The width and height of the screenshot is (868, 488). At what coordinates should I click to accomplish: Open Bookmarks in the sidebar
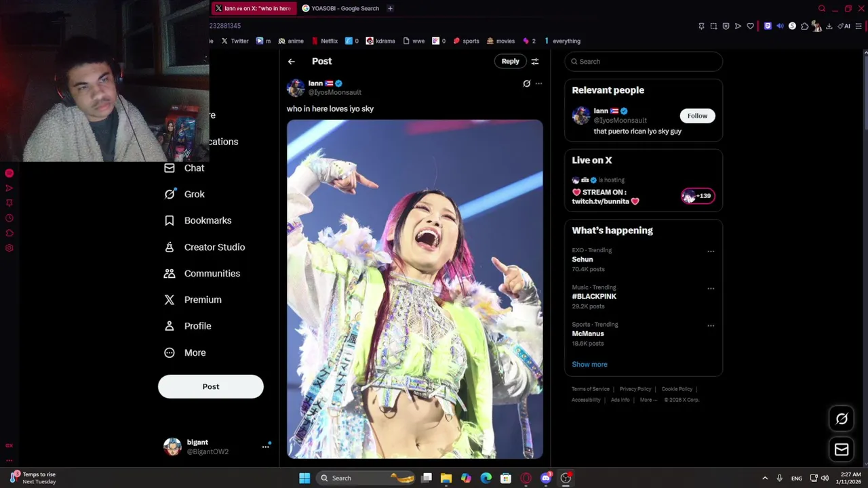[x=198, y=220]
